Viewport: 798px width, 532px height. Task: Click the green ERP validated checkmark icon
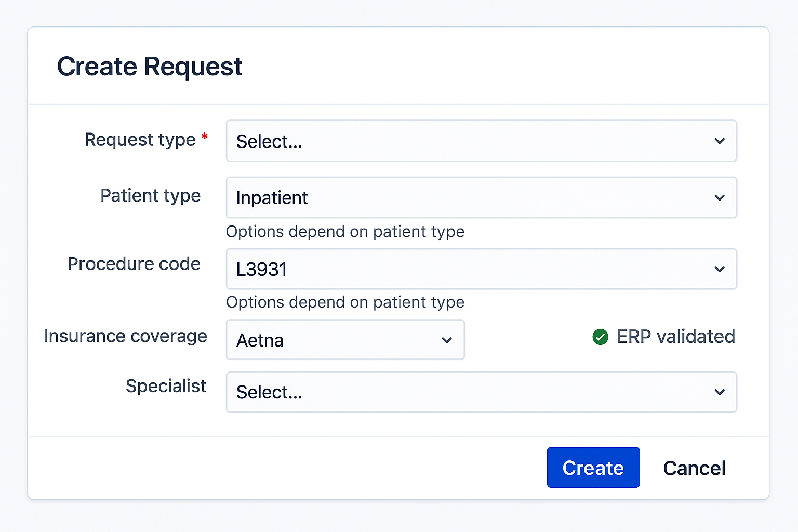click(600, 337)
